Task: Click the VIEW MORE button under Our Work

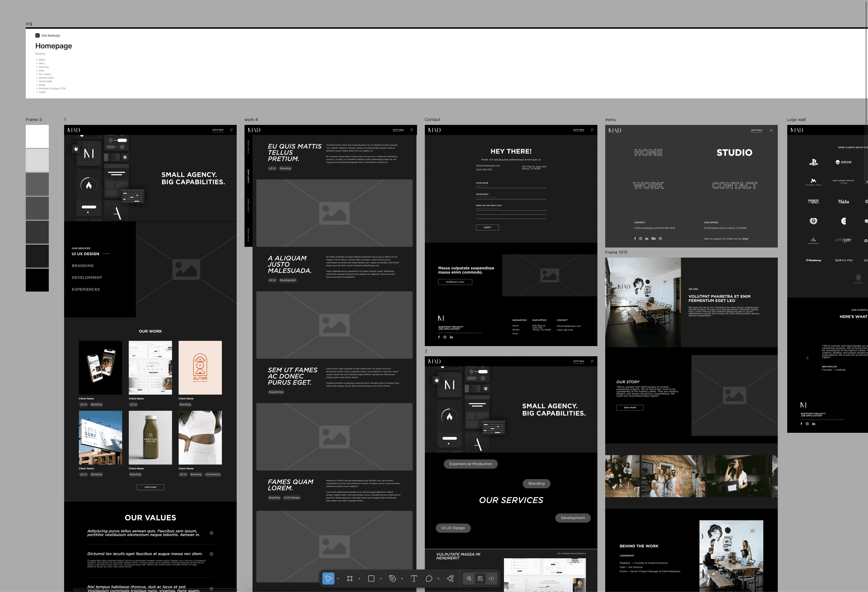Action: coord(150,487)
